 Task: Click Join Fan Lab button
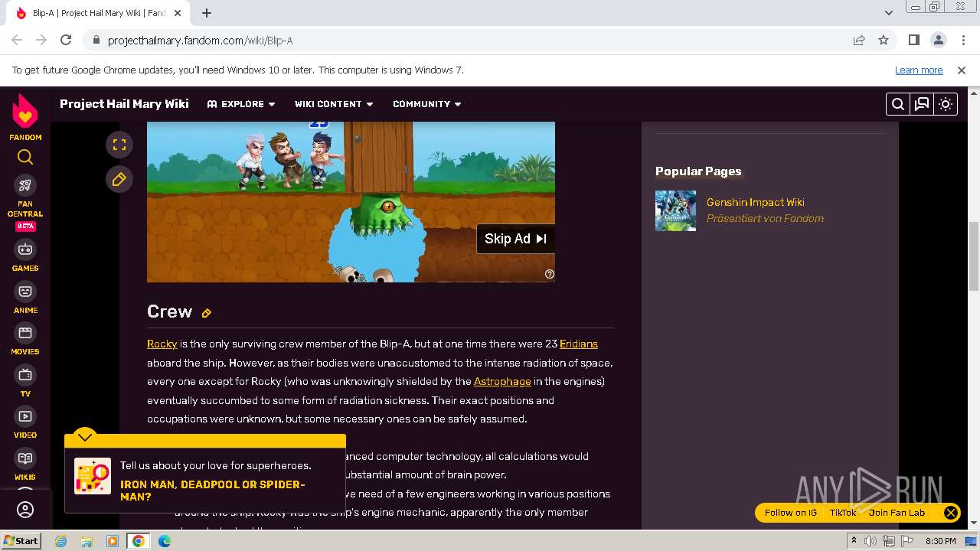click(x=897, y=513)
